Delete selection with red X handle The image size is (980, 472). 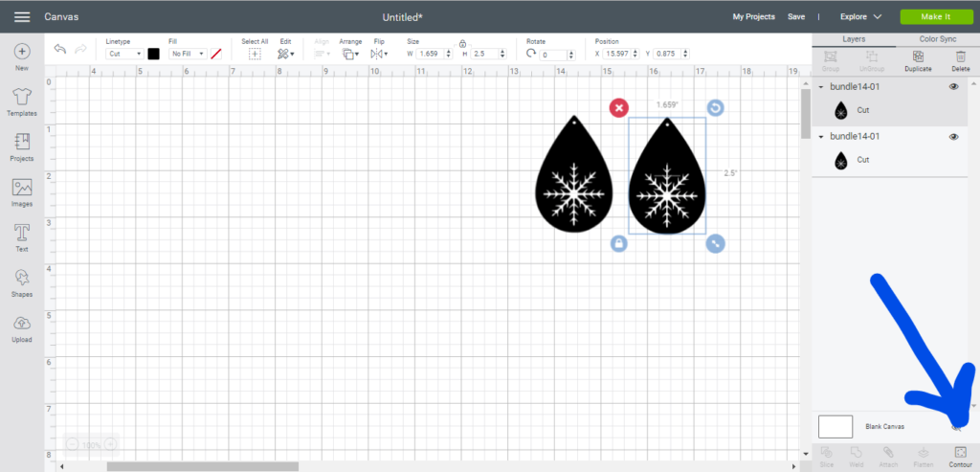pyautogui.click(x=619, y=108)
